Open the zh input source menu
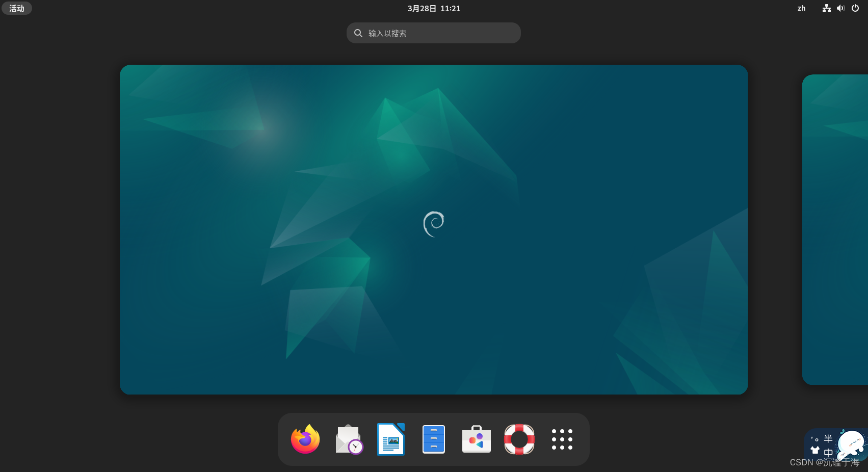This screenshot has width=868, height=472. point(802,8)
